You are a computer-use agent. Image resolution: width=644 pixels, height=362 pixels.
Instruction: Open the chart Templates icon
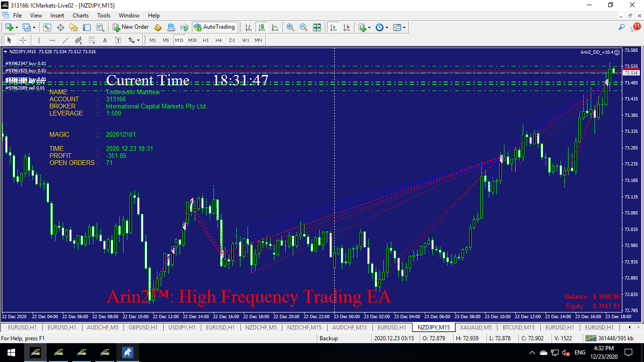[397, 27]
